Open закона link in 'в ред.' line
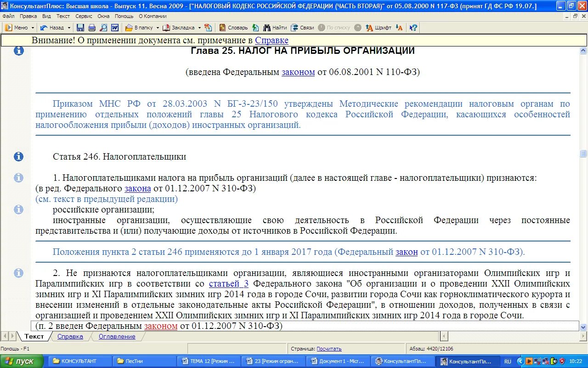 [x=138, y=188]
